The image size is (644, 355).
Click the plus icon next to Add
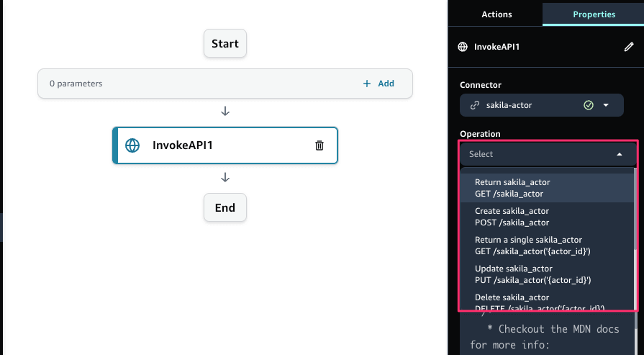[367, 84]
